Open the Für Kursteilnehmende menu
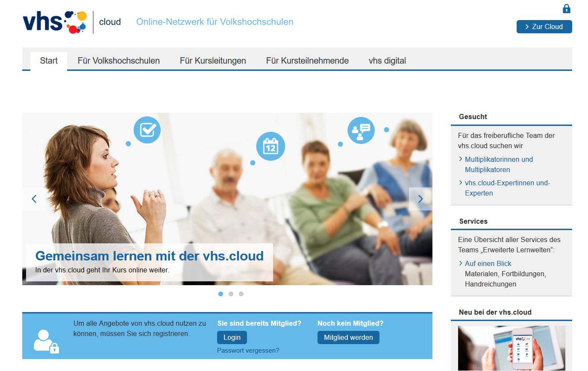Image resolution: width=588 pixels, height=371 pixels. 307,61
